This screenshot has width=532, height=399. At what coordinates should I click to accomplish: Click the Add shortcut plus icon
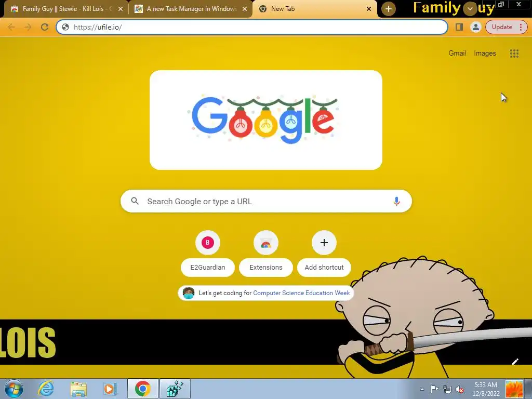[324, 243]
